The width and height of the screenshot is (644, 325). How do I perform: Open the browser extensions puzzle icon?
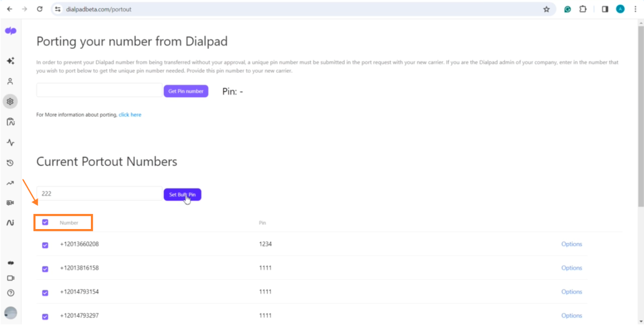click(583, 9)
